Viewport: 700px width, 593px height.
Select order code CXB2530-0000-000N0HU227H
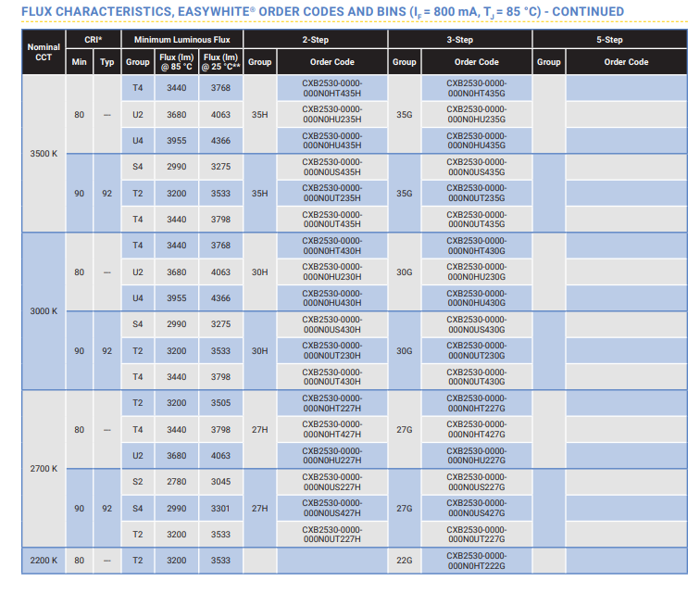332,455
